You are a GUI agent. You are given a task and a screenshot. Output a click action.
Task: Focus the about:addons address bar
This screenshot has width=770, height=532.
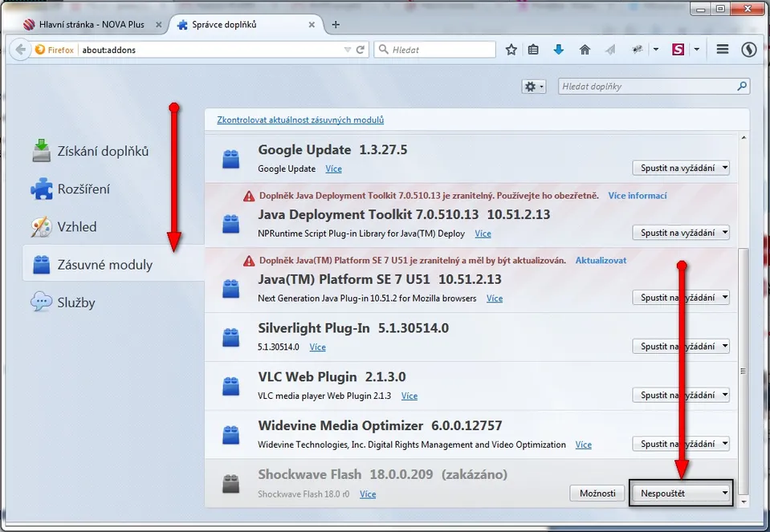(x=211, y=50)
